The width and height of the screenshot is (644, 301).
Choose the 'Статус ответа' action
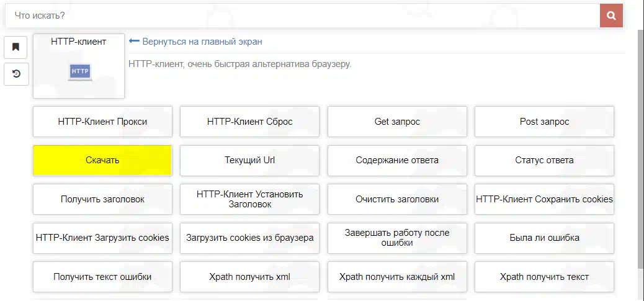click(x=544, y=160)
